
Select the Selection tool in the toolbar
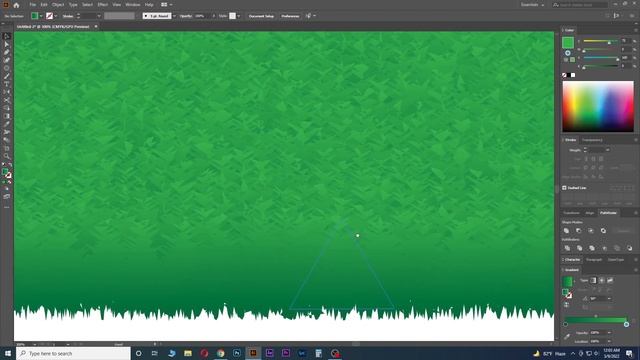coord(7,36)
